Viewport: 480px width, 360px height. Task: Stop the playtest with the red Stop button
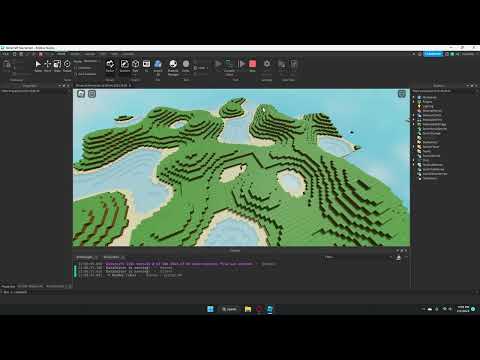253,65
